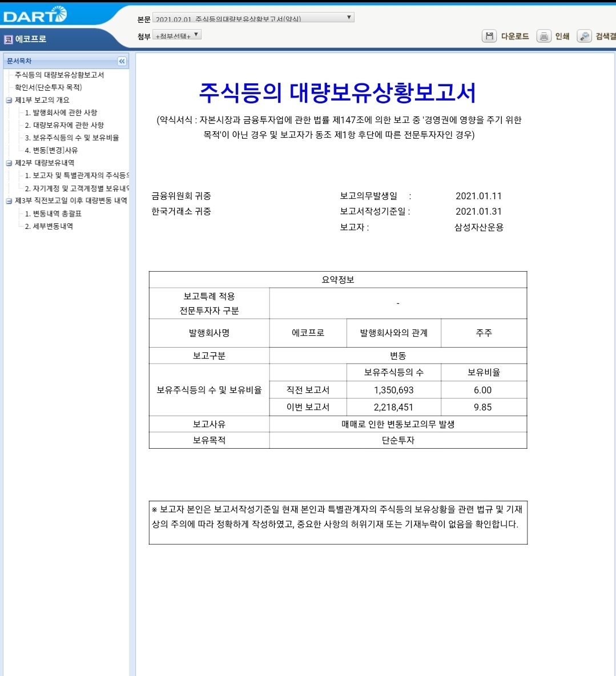This screenshot has width=616, height=676.
Task: Click the 단순투자 cell
Action: (398, 440)
